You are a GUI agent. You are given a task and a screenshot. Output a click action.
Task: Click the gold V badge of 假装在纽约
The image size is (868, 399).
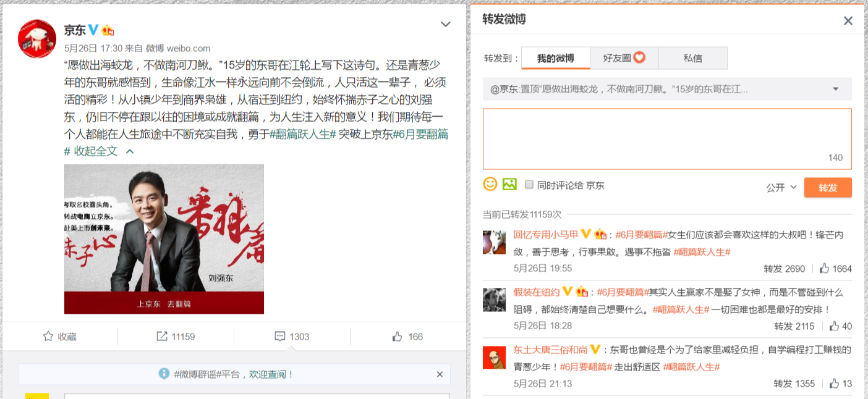click(568, 292)
